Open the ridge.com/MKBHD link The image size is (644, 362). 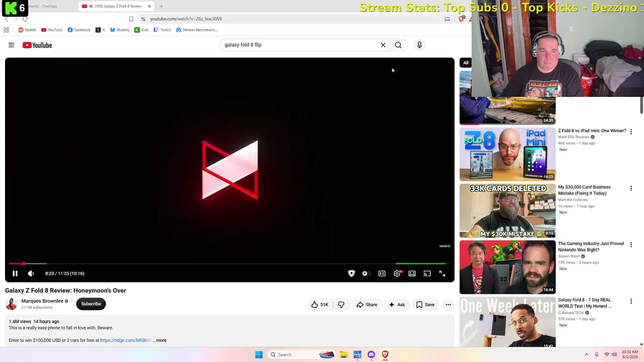coord(125,340)
